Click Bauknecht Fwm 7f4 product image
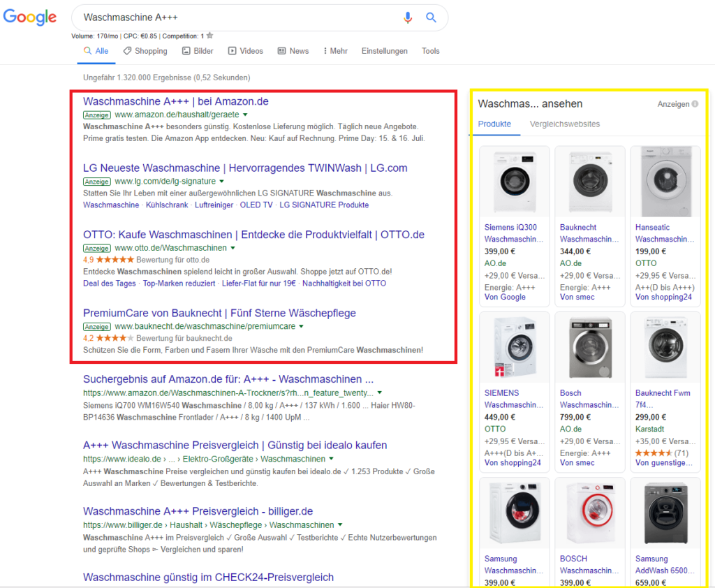715x588 pixels. coord(665,347)
